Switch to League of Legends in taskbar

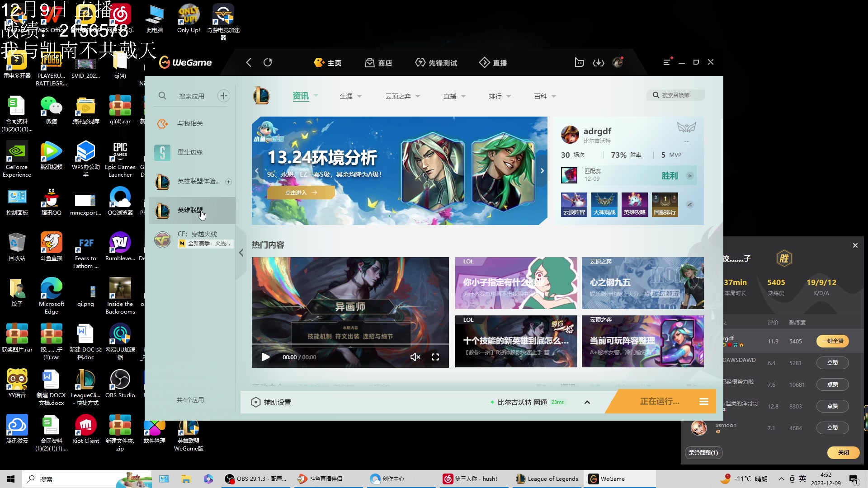(547, 479)
